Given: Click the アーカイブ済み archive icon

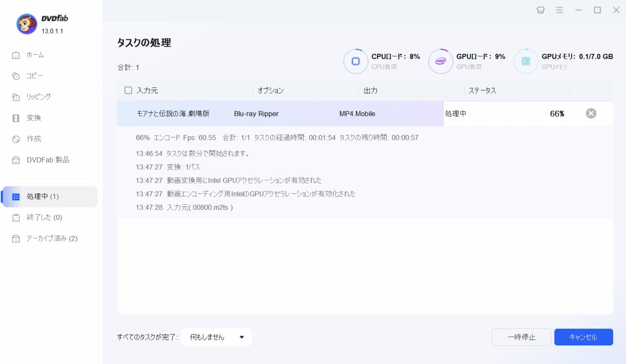Looking at the screenshot, I should [16, 239].
